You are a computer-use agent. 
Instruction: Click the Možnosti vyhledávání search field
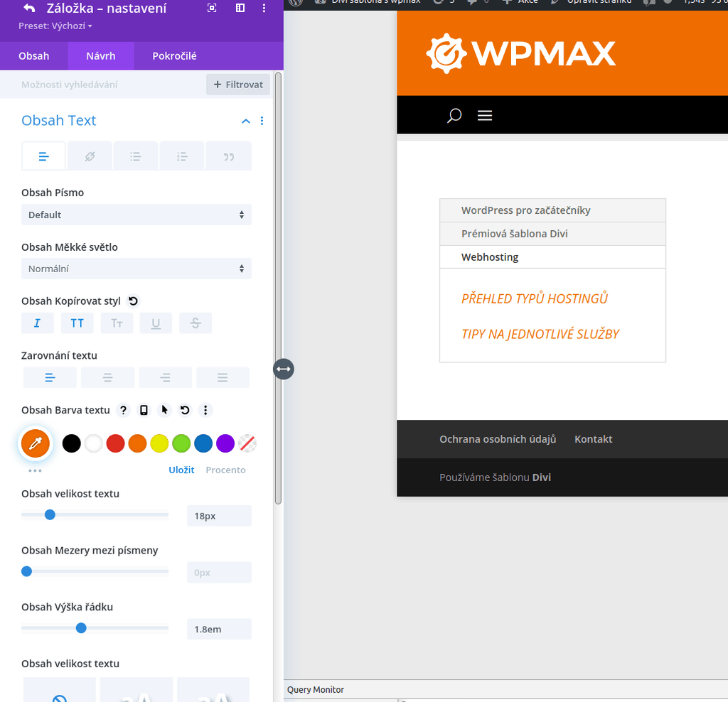click(103, 85)
